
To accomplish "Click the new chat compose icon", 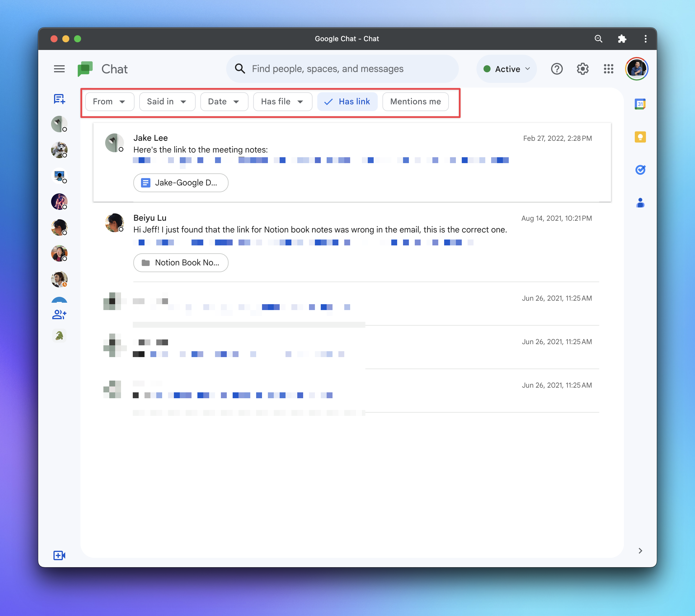I will point(59,99).
